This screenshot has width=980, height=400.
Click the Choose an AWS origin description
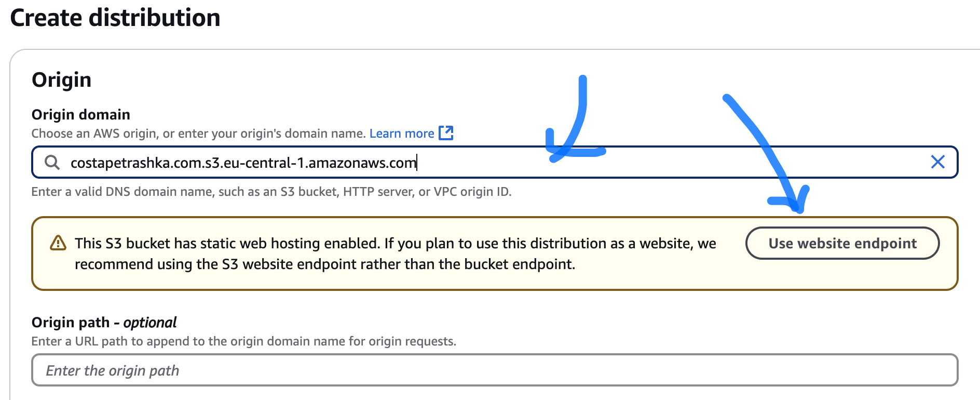point(199,134)
